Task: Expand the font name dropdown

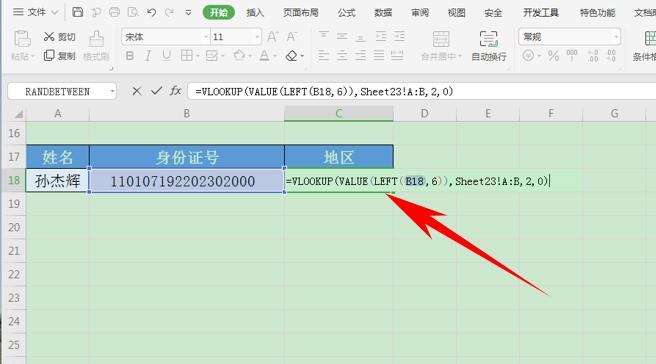Action: pos(206,37)
